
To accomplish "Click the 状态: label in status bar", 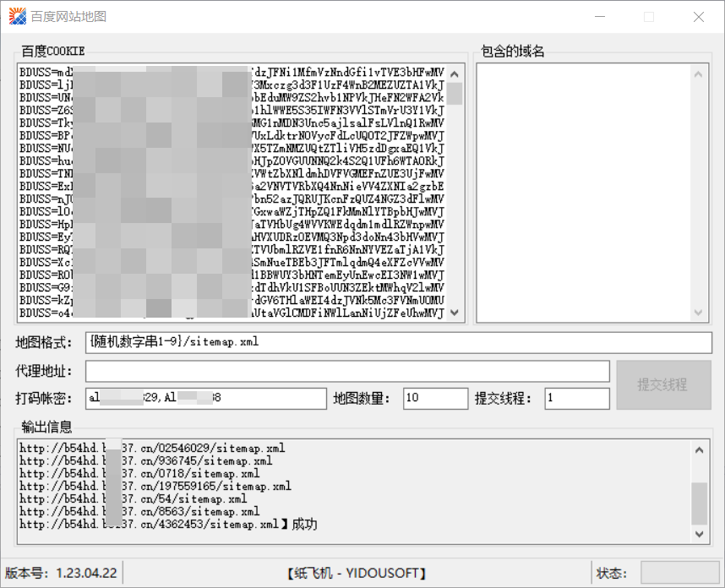I will 611,573.
